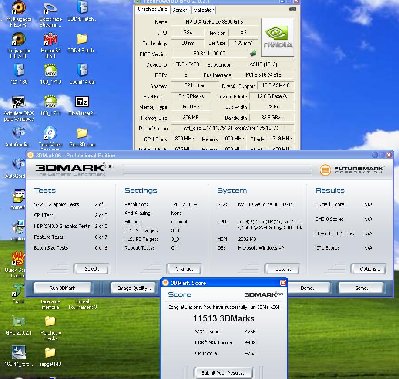Viewport: 399px width, 379px height.
Task: Switch to the Sensors tab in GPU-Z
Action: pyautogui.click(x=180, y=10)
